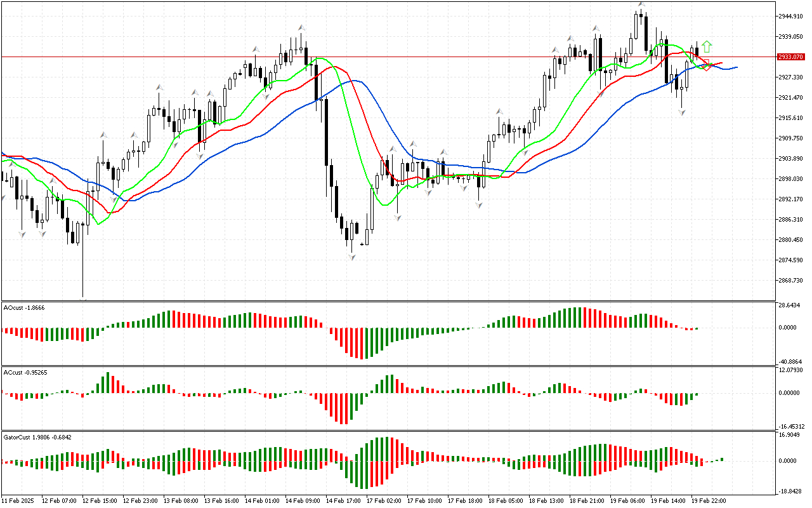
Task: Click the 14 Feb 01:00 time label
Action: pyautogui.click(x=262, y=501)
